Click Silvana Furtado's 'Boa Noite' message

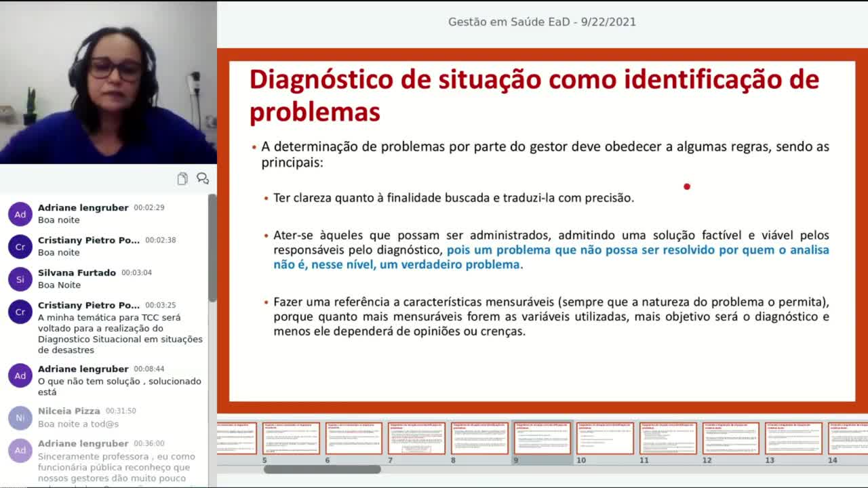point(59,285)
